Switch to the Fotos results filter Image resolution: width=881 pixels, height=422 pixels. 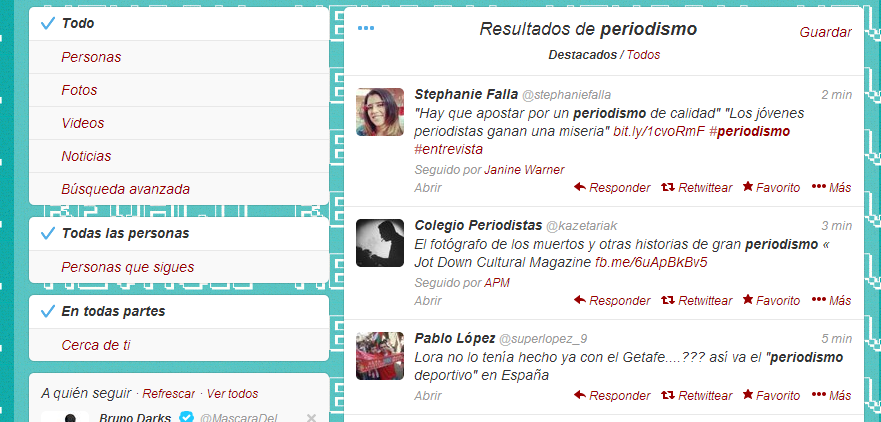[x=179, y=90]
